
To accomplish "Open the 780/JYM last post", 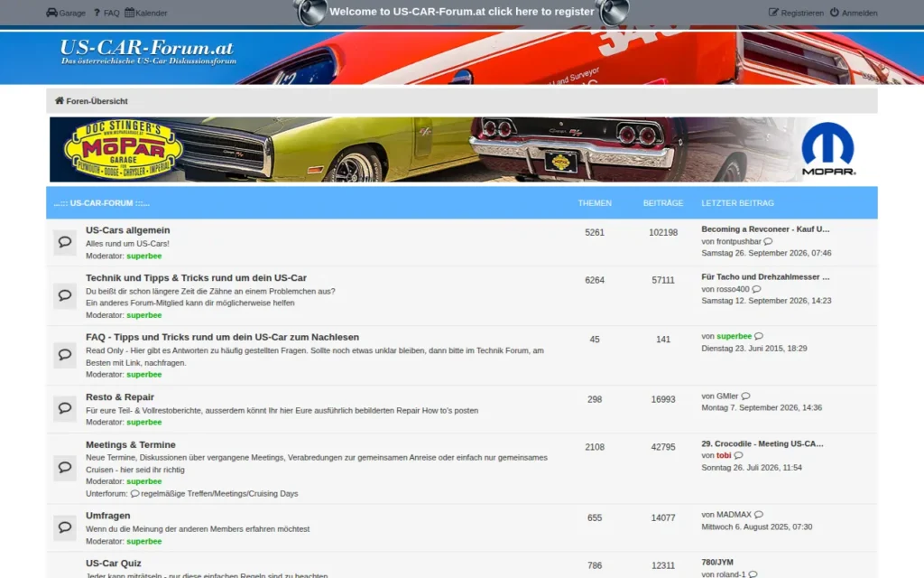I will (717, 562).
